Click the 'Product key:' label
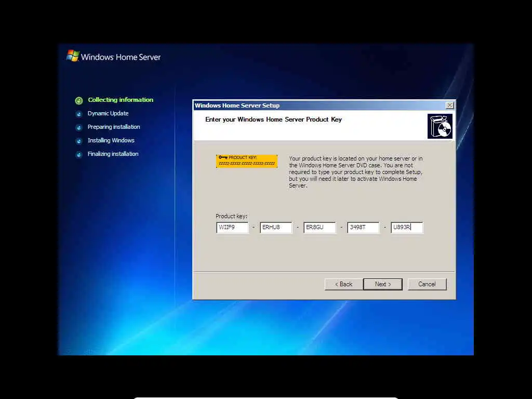Screen dimensions: 532x399 click(x=231, y=216)
